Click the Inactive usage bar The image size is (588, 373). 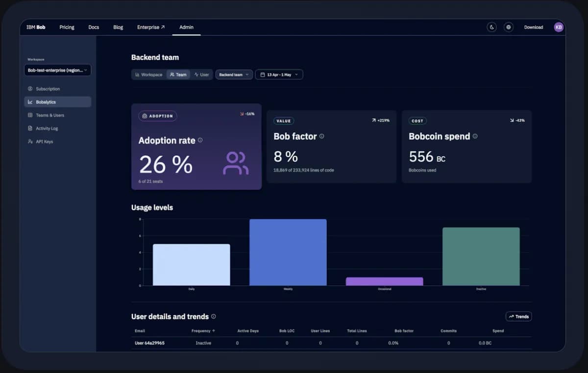[481, 256]
